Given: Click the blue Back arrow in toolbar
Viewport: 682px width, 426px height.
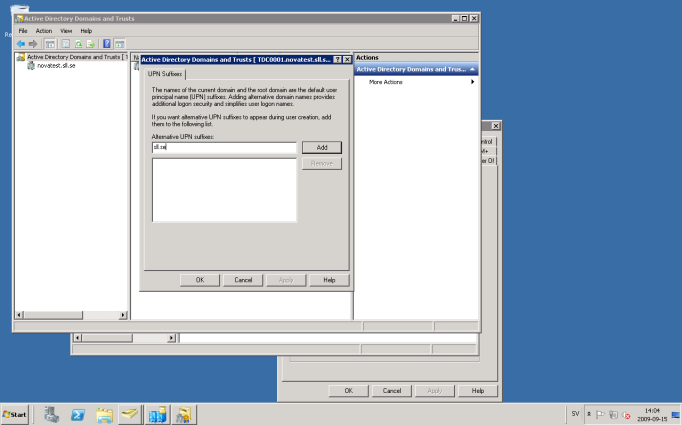Looking at the screenshot, I should (x=20, y=44).
